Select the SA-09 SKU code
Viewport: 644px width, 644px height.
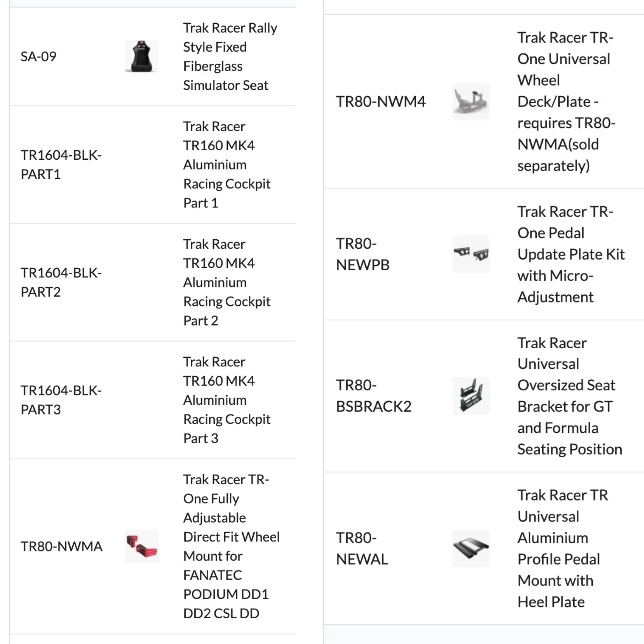pyautogui.click(x=39, y=56)
